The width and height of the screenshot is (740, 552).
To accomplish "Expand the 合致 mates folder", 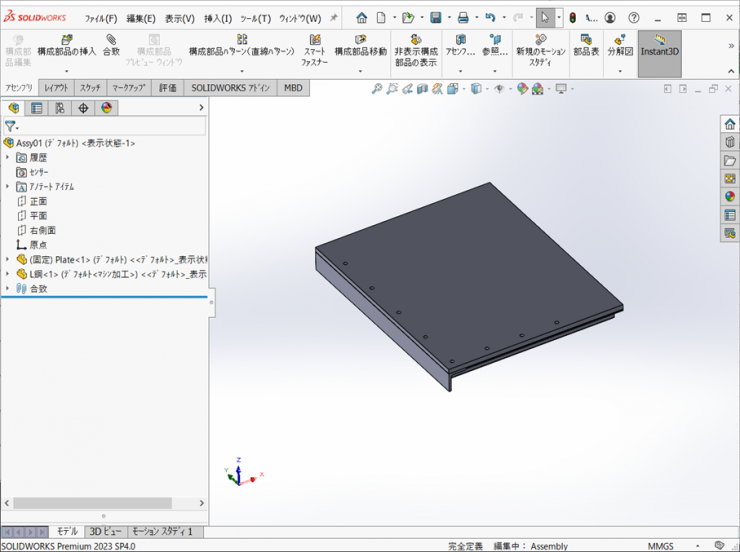I will (8, 288).
